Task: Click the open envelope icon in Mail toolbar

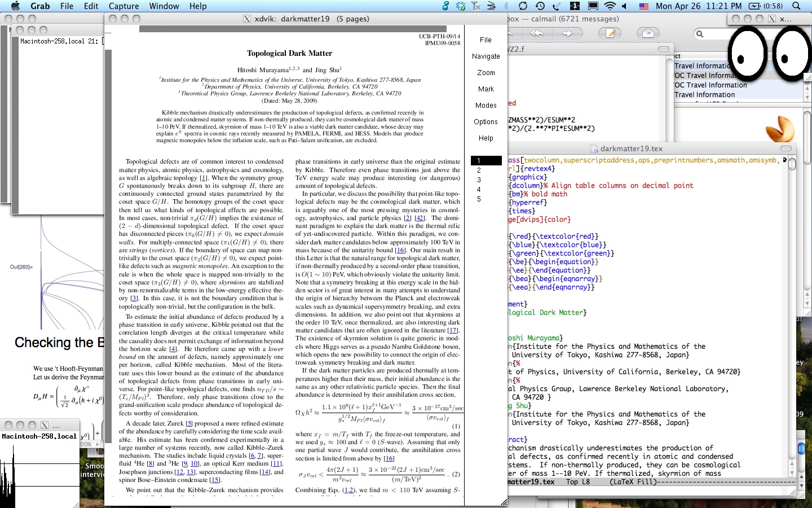Action: [x=648, y=33]
